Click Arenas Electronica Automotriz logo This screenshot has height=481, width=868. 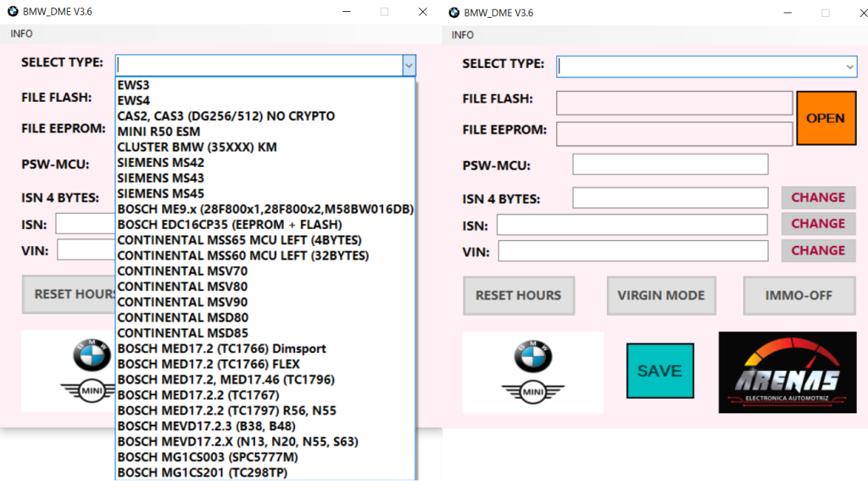(x=787, y=372)
